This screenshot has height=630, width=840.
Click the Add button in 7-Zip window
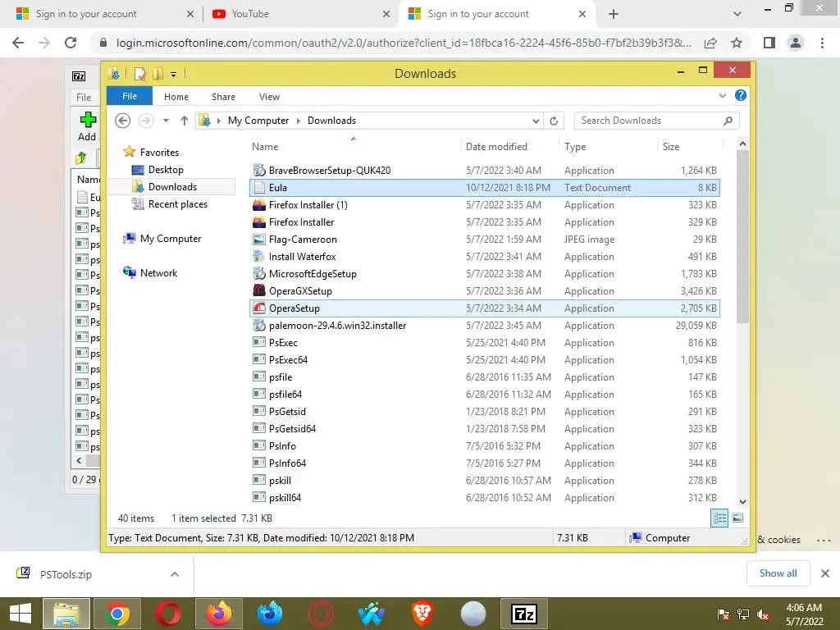point(87,126)
